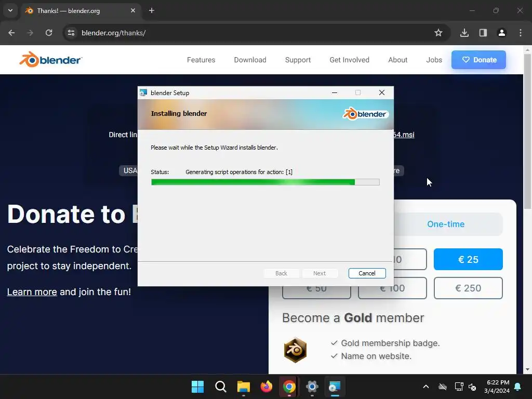Click the cloud sync tray icon

click(443, 387)
